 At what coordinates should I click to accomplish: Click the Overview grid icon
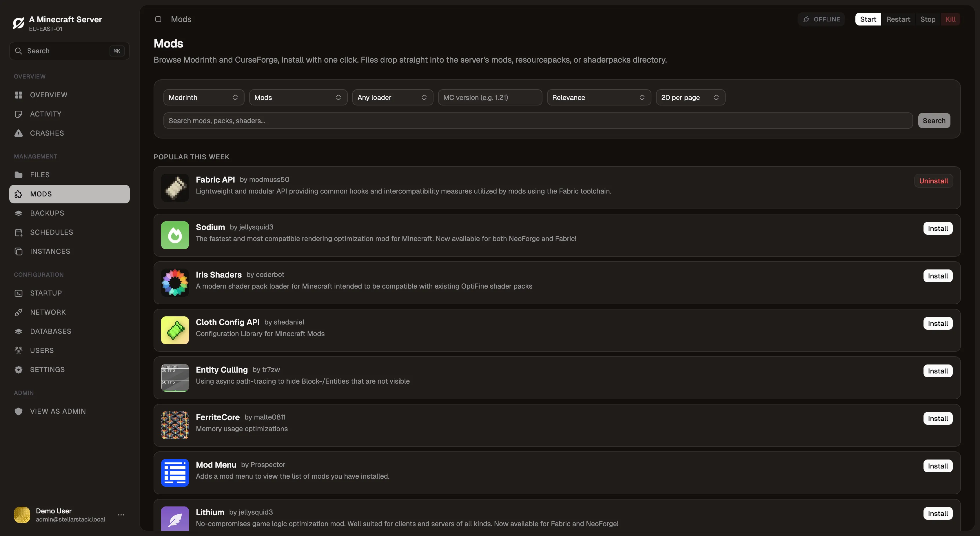pyautogui.click(x=18, y=95)
